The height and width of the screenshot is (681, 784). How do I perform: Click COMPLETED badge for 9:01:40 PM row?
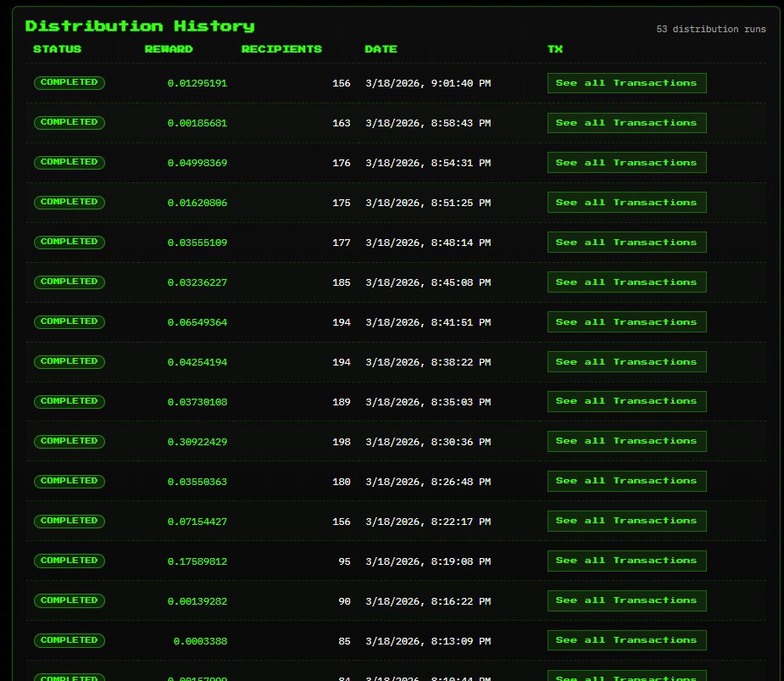(x=69, y=82)
